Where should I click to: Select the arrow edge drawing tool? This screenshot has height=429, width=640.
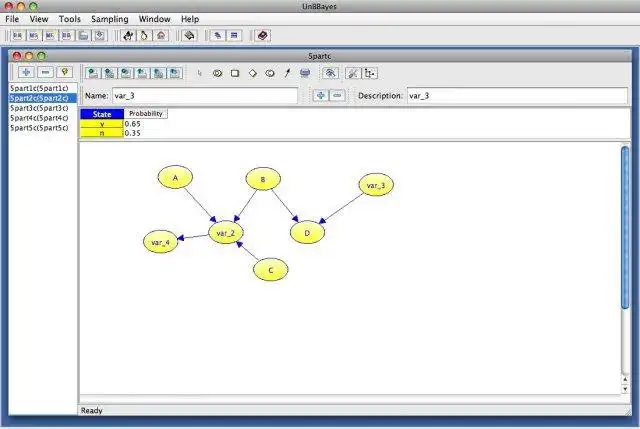[x=288, y=73]
